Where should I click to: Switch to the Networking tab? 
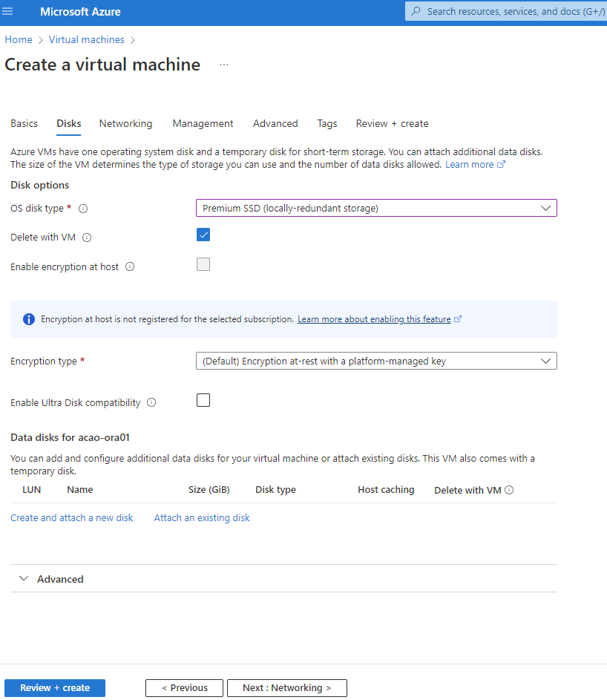coord(125,123)
